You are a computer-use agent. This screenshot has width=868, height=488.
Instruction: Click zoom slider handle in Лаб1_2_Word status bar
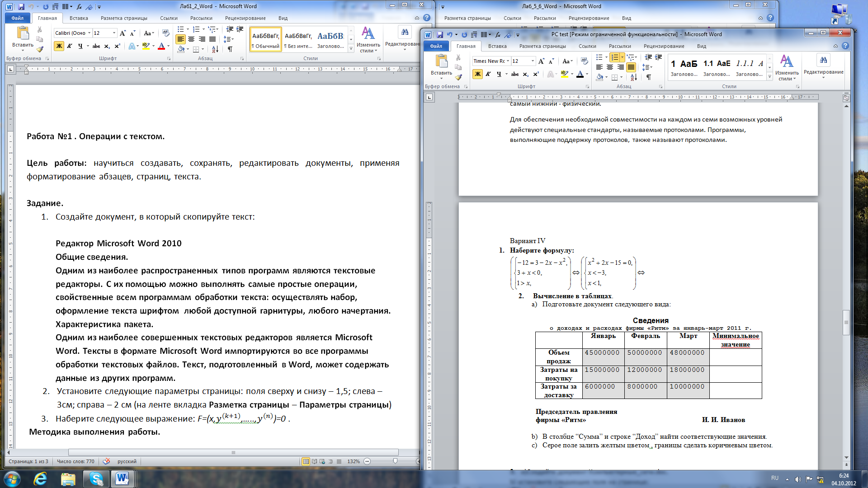[396, 461]
